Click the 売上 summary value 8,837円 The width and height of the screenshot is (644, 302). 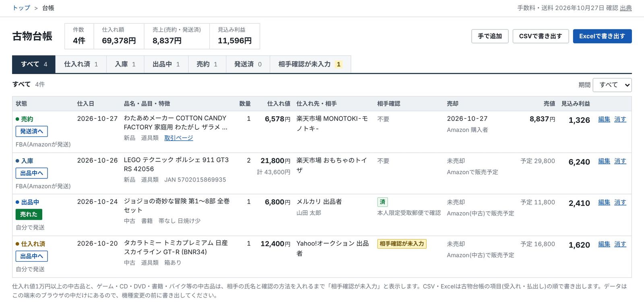point(167,41)
